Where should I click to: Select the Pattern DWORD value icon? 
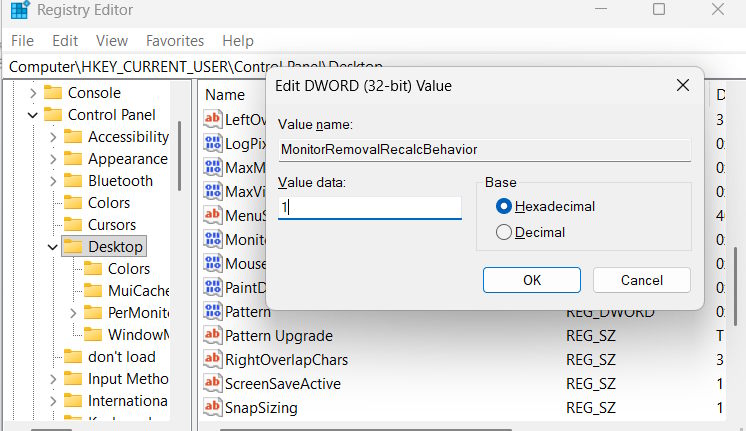(x=213, y=311)
